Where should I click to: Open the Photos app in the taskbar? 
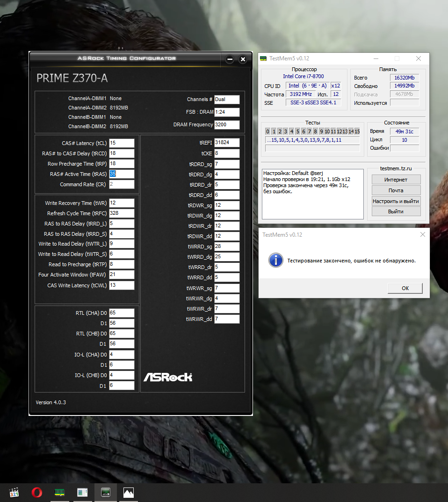point(128,492)
